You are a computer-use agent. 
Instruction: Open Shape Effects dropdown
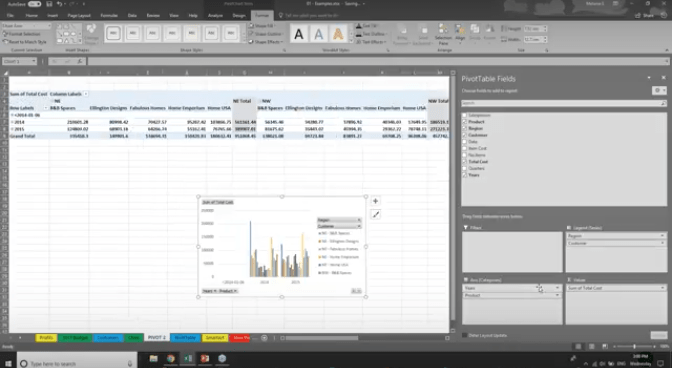click(x=267, y=42)
